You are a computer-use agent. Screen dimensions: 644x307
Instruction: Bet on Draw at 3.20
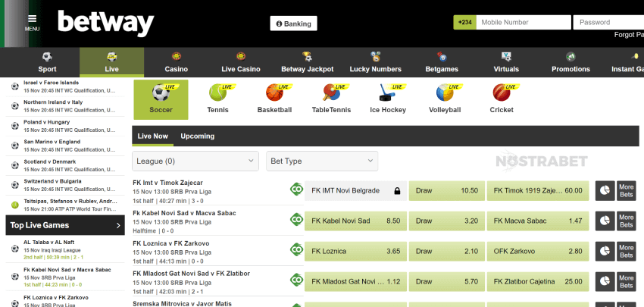[x=447, y=221]
